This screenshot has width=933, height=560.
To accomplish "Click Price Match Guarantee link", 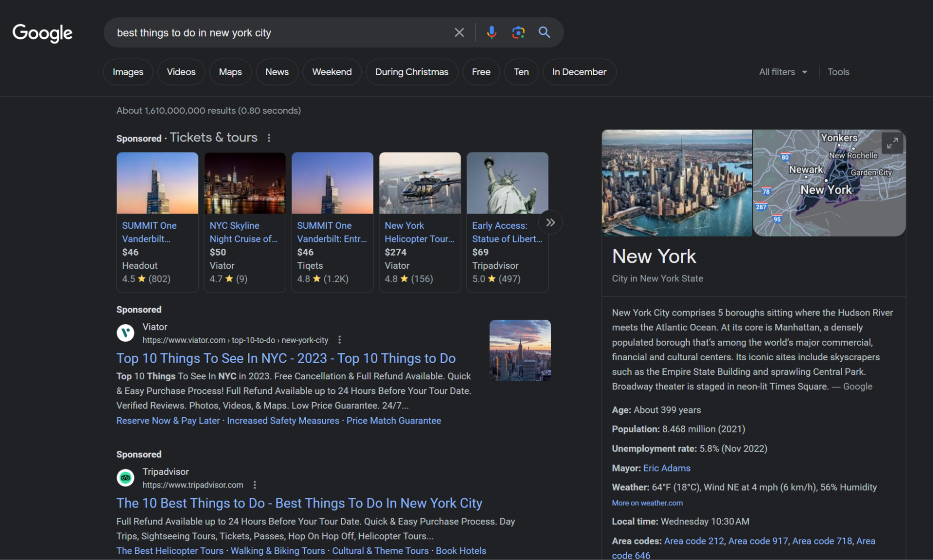I will [x=393, y=420].
